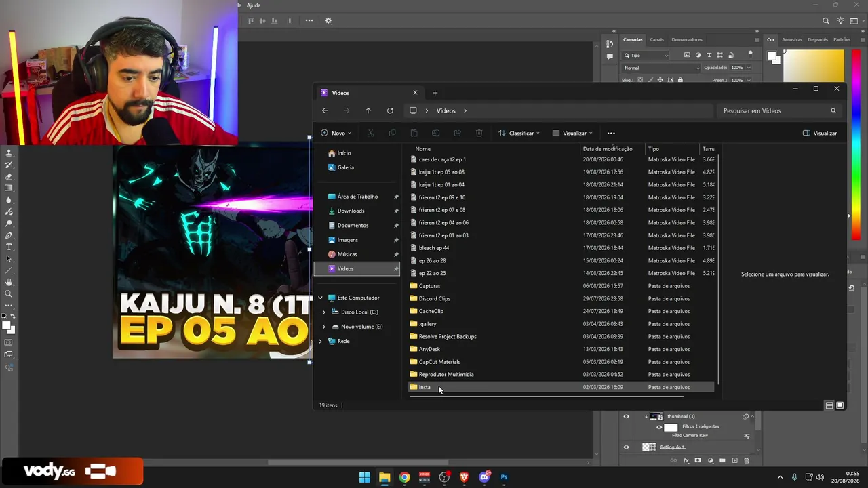Toggle lock transparent pixels
The width and height of the screenshot is (868, 488).
click(x=641, y=80)
